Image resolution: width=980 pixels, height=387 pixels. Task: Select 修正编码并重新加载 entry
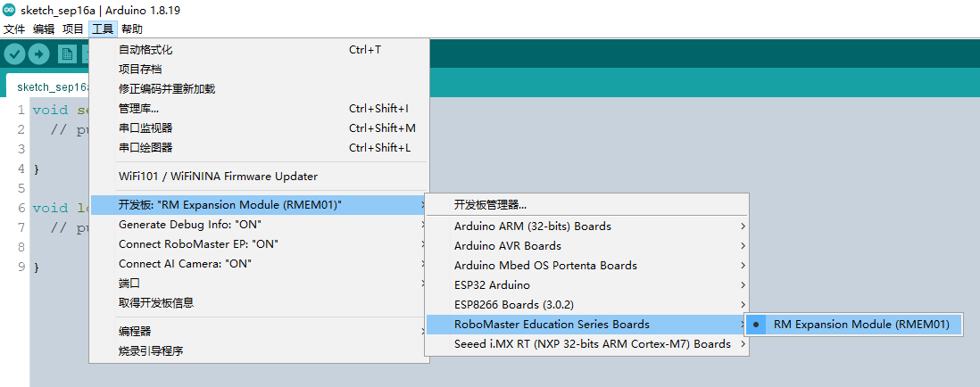[x=260, y=88]
